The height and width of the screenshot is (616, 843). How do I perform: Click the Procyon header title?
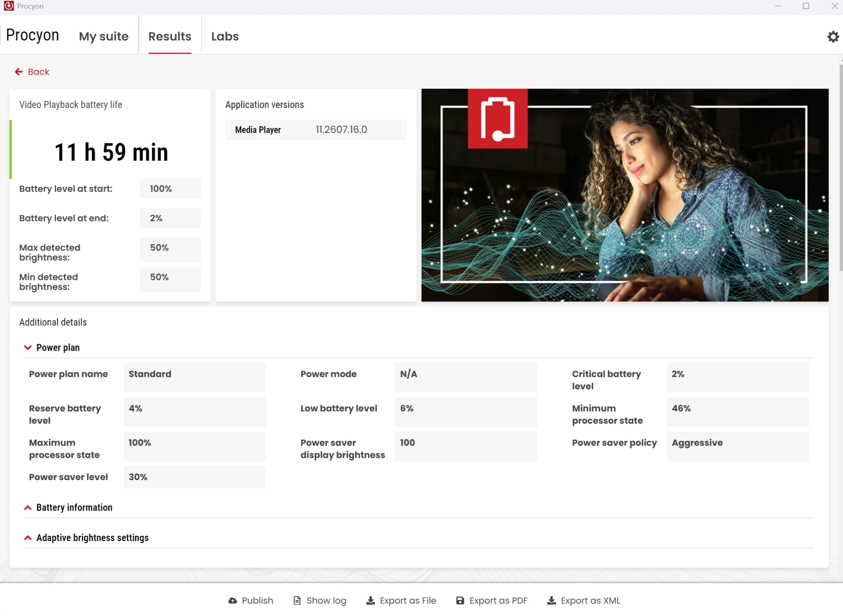[33, 35]
